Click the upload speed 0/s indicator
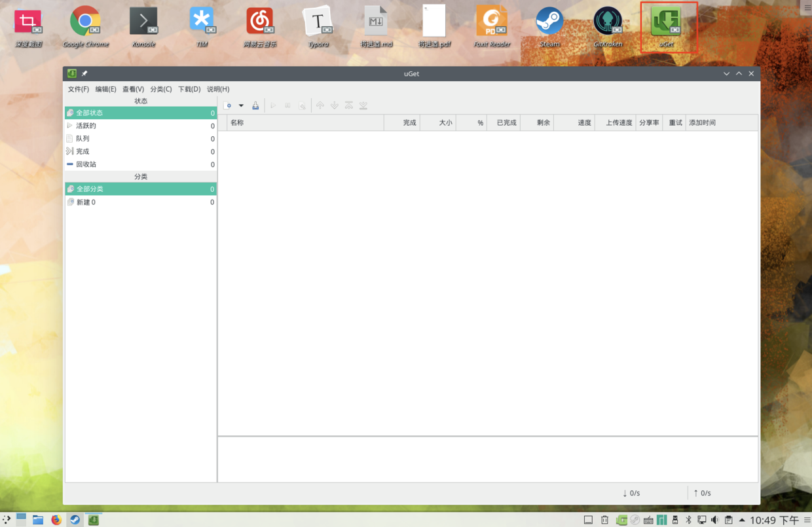The height and width of the screenshot is (527, 812). [x=702, y=493]
